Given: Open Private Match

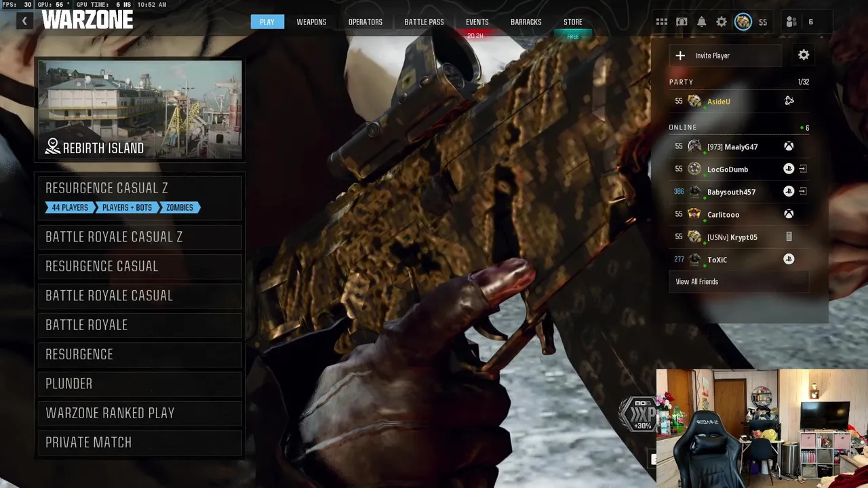Looking at the screenshot, I should click(x=140, y=443).
